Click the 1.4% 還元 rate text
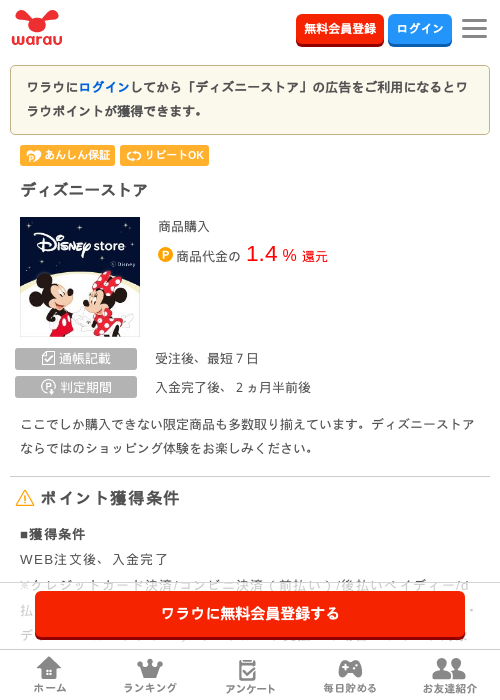This screenshot has width=500, height=700. pyautogui.click(x=287, y=254)
